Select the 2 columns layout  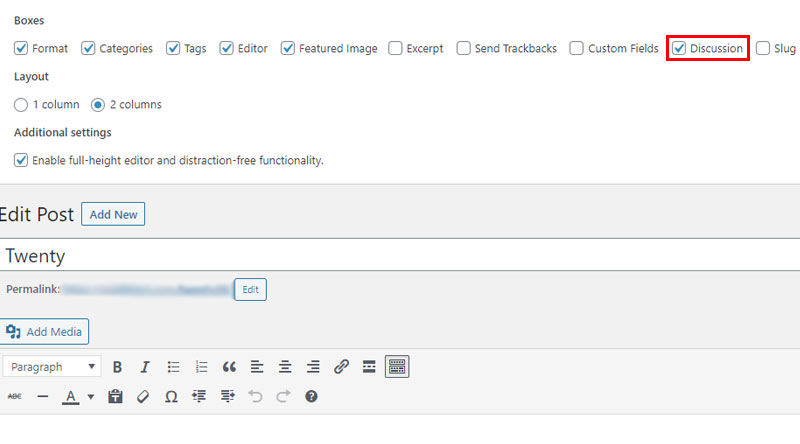98,105
